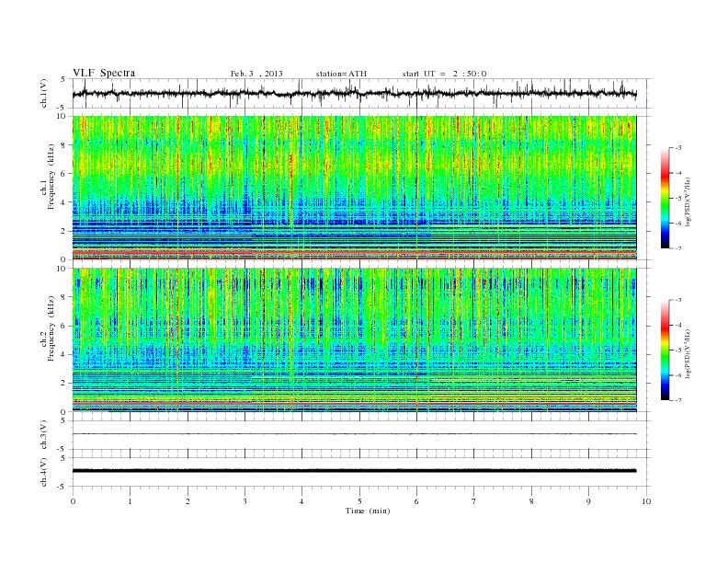Screen dimensions: 728x563
Task: Click time axis tick label "1"
Action: tap(131, 501)
